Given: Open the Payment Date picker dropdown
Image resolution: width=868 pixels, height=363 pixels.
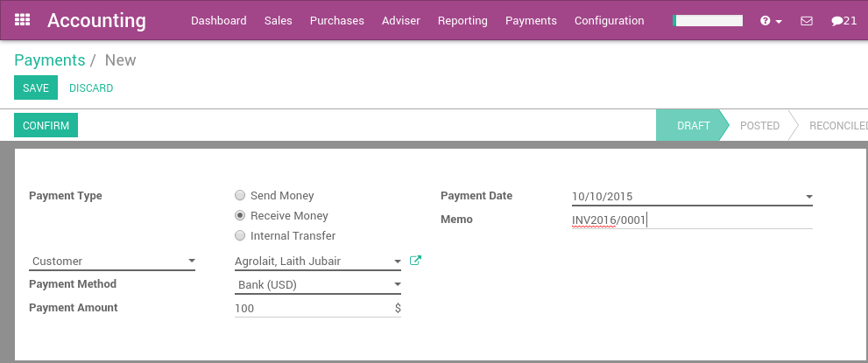Looking at the screenshot, I should pos(808,197).
